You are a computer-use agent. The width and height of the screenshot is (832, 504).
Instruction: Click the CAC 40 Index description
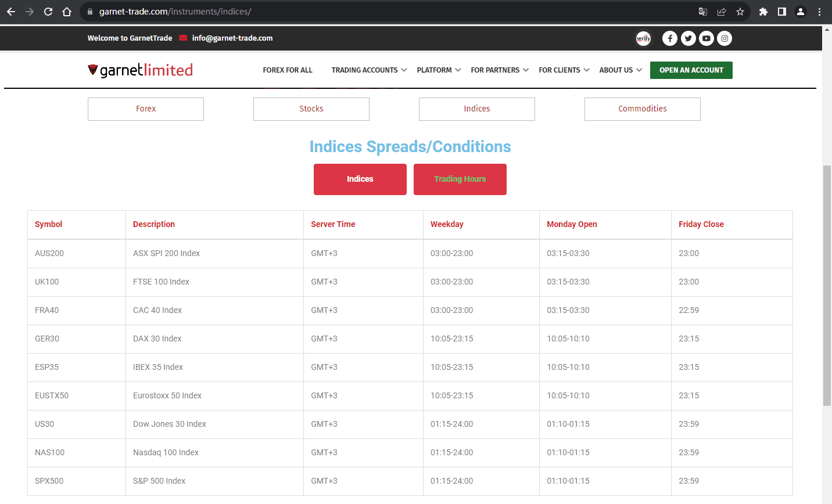point(157,310)
